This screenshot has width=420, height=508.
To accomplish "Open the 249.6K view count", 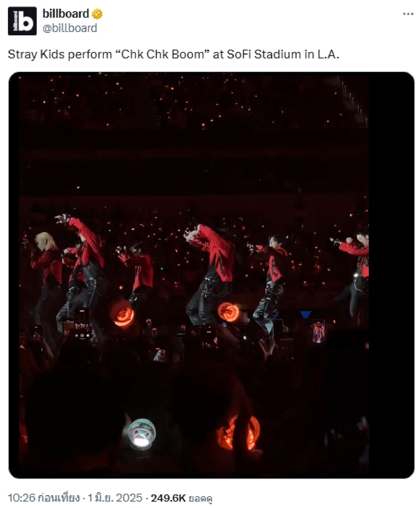I will 168,498.
